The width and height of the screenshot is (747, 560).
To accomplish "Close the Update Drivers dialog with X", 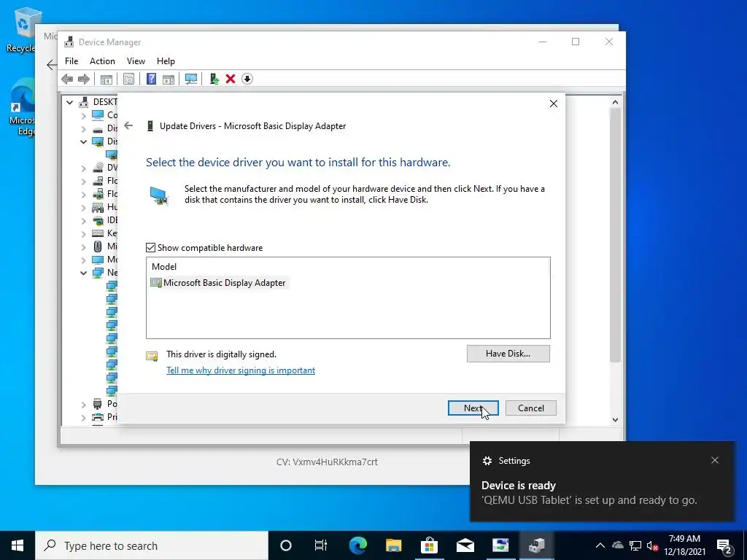I will pyautogui.click(x=554, y=104).
